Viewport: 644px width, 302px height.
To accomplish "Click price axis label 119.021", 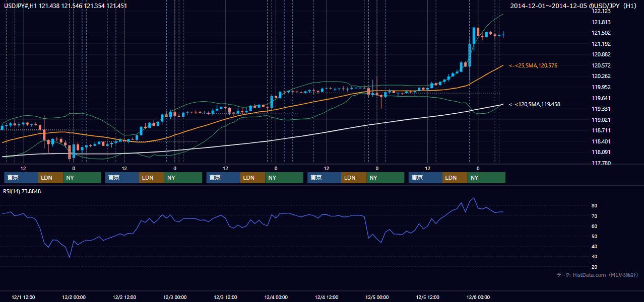I will coord(601,120).
